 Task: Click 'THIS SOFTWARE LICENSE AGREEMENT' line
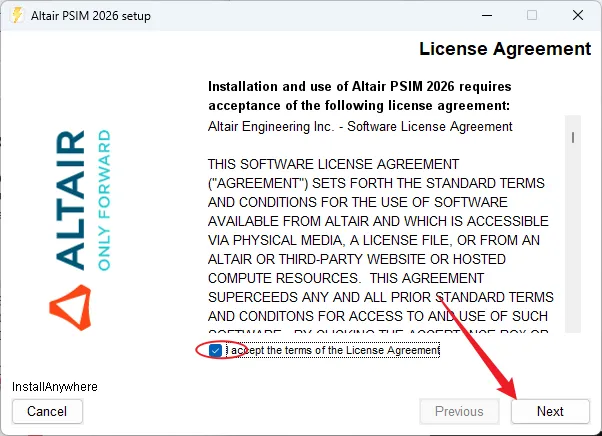point(333,164)
